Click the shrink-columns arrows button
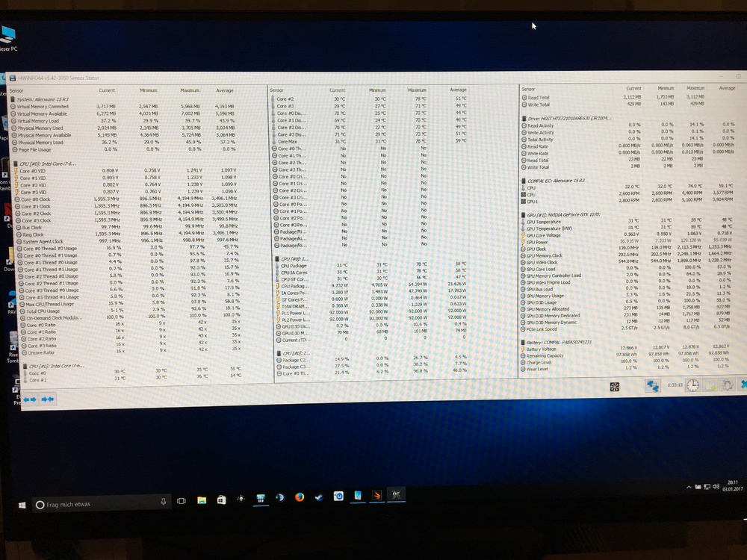The image size is (747, 560). click(49, 399)
